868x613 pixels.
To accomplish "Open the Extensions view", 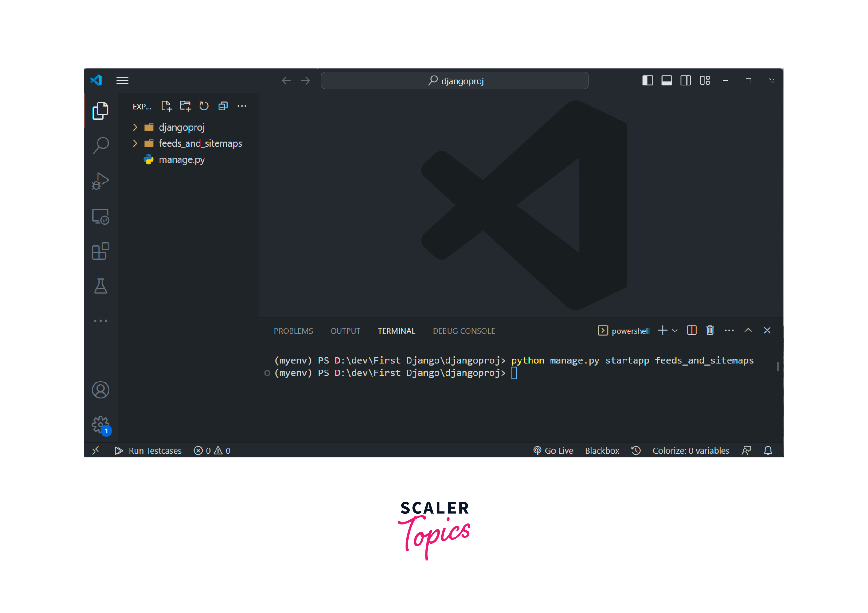I will tap(100, 251).
